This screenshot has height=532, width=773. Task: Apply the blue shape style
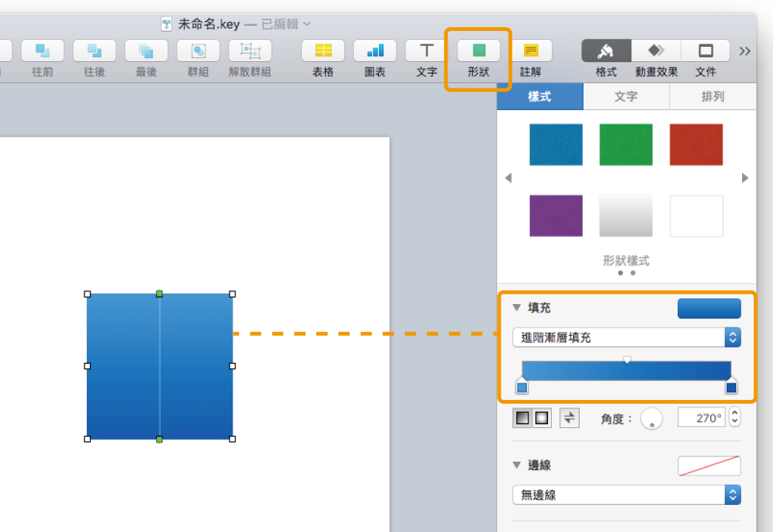click(556, 144)
